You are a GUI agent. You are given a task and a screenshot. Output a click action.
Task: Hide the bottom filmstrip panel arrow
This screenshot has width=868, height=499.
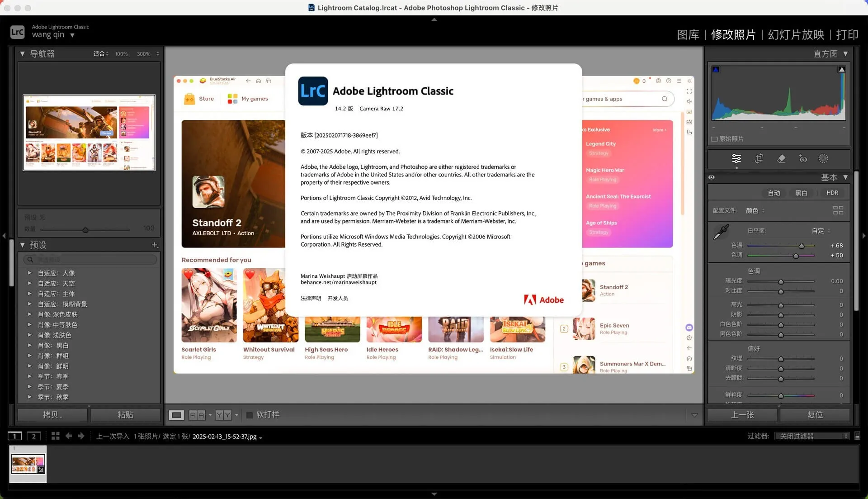pos(434,494)
